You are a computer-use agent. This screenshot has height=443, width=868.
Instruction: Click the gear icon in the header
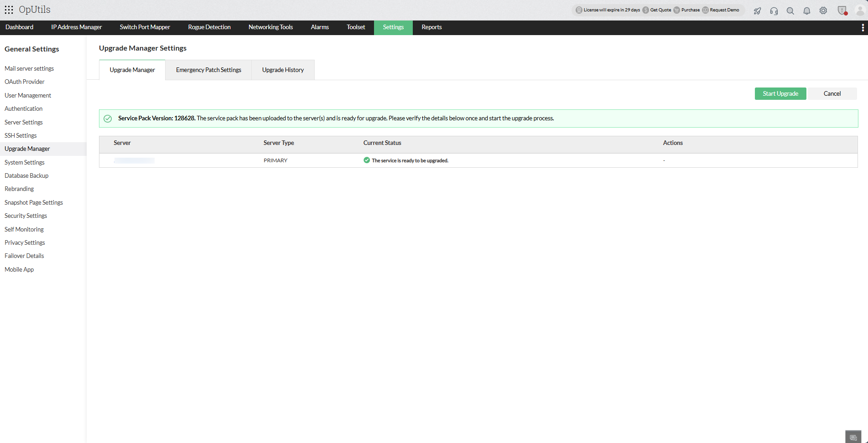[x=823, y=10]
